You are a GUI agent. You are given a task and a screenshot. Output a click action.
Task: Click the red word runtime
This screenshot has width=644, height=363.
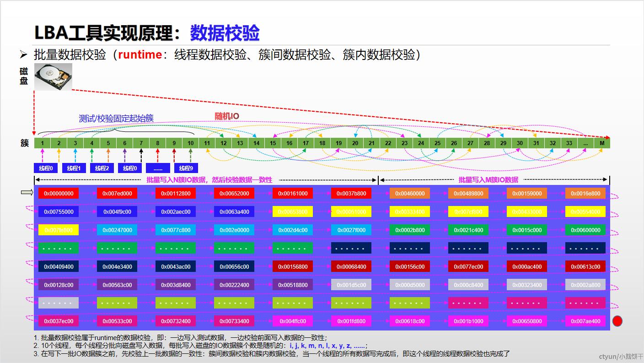click(140, 54)
